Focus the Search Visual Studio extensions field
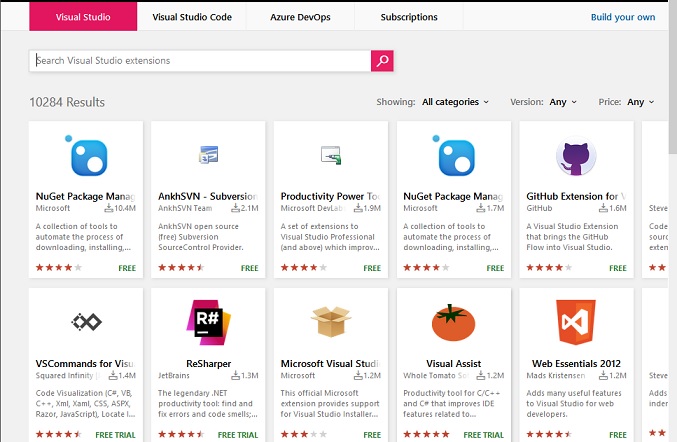 (x=200, y=61)
